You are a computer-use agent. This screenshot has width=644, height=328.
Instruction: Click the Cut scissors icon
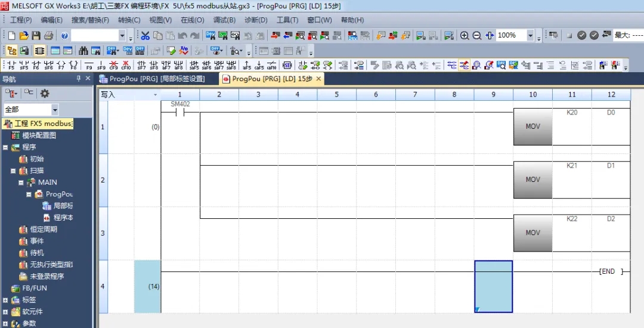(x=145, y=36)
